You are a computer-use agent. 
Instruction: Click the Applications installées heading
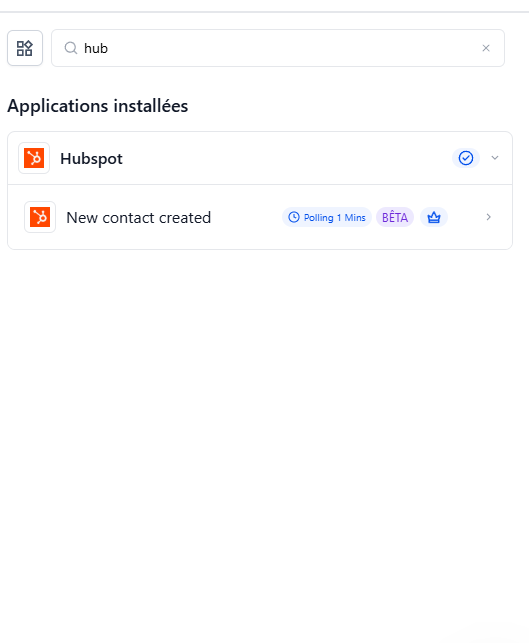point(98,106)
